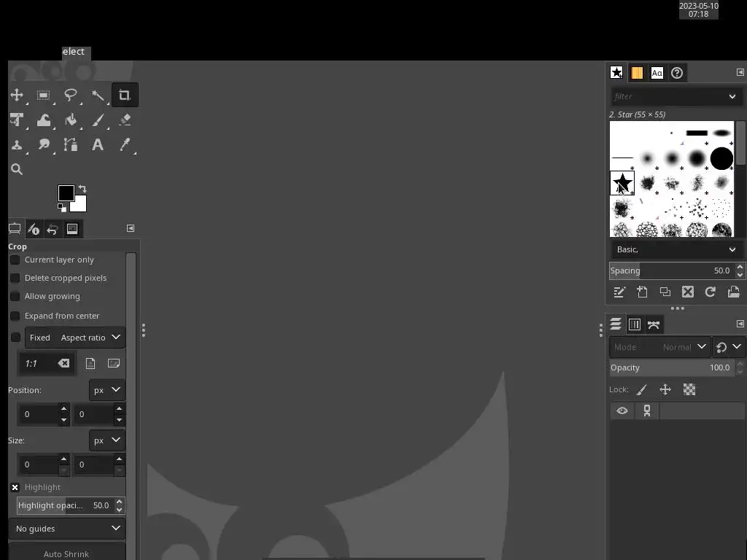Switch to the Fonts tab
Viewport: 747px width, 560px height.
(x=657, y=73)
